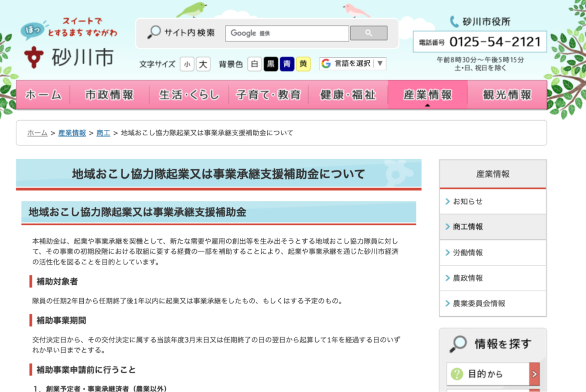Click the 商工 breadcrumb link
Image resolution: width=586 pixels, height=392 pixels.
[103, 133]
